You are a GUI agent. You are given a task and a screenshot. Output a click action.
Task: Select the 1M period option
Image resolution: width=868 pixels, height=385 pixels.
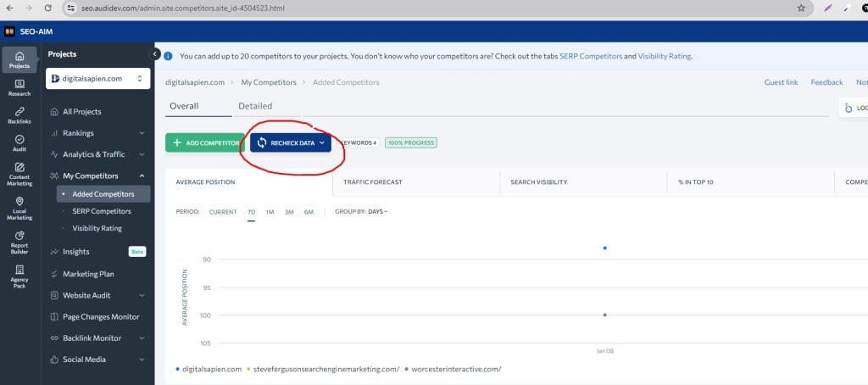tap(270, 212)
